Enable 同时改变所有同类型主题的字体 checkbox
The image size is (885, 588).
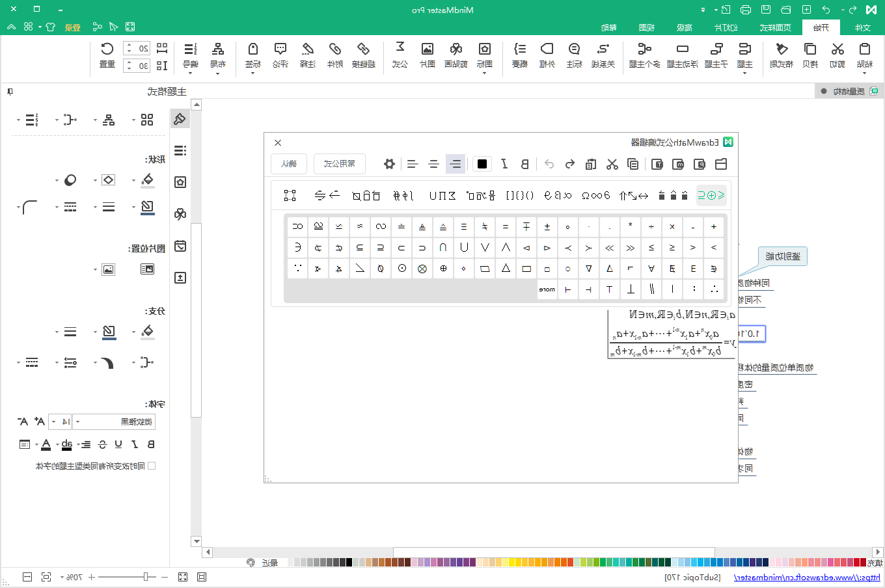tap(152, 466)
